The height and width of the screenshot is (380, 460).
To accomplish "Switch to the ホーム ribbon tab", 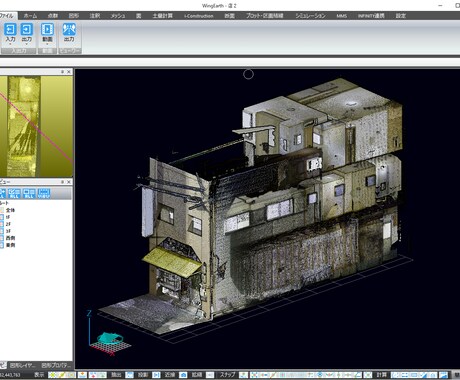I will [30, 16].
